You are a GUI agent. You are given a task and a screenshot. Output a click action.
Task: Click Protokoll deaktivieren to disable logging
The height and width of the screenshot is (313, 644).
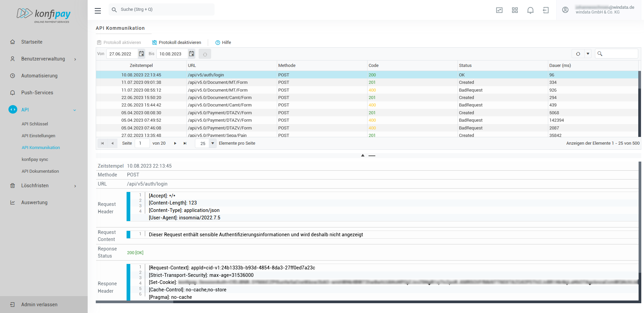pos(177,43)
